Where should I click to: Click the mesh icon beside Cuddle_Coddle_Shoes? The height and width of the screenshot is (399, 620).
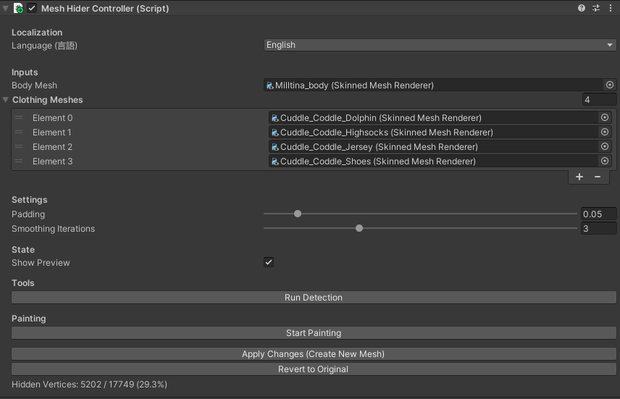point(275,161)
